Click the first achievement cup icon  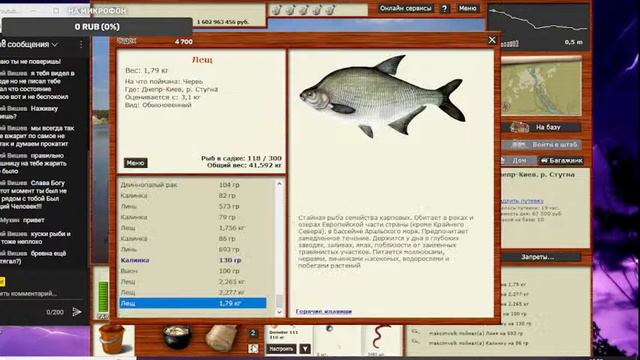[276, 10]
